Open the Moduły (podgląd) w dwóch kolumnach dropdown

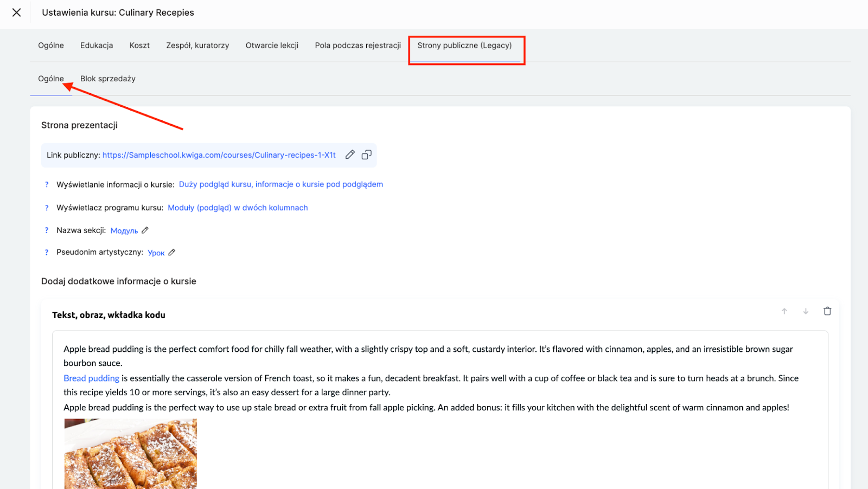[x=238, y=208]
